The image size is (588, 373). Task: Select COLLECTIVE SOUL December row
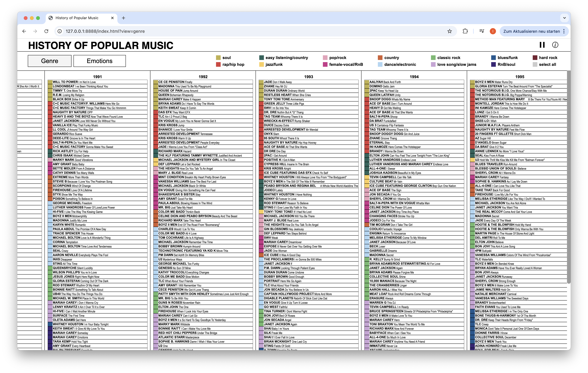tap(519, 338)
